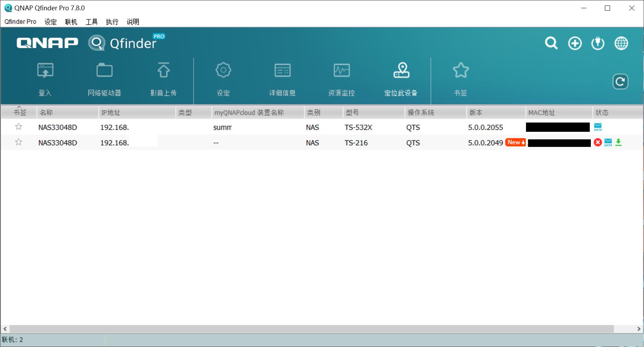Toggle the bookmark star for the TS-216 row
This screenshot has height=347, width=644.
[19, 142]
